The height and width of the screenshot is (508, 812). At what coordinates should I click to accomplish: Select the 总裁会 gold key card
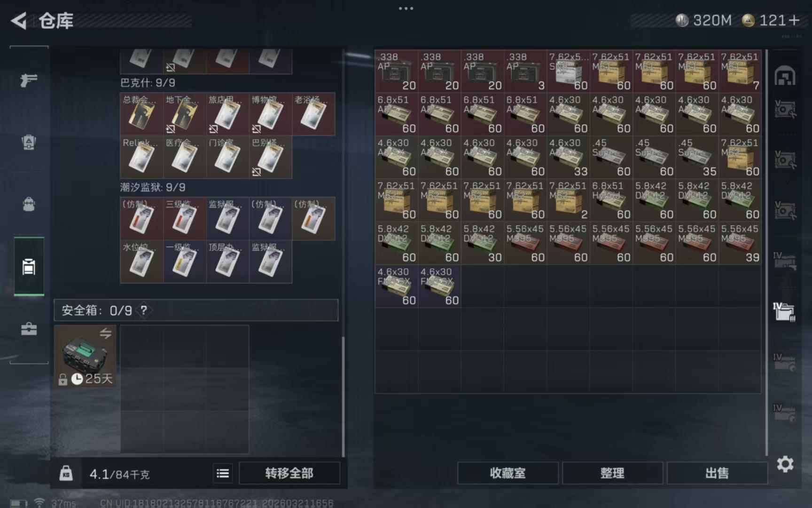[x=141, y=114]
